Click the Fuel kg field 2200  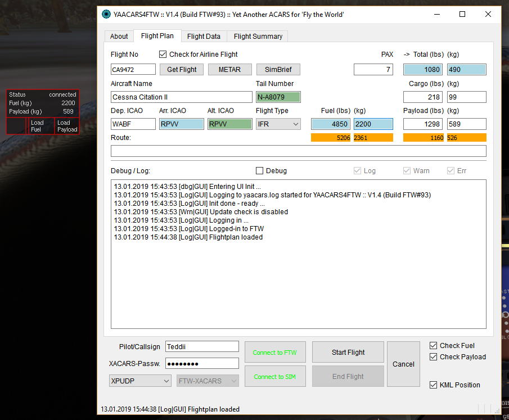(373, 124)
